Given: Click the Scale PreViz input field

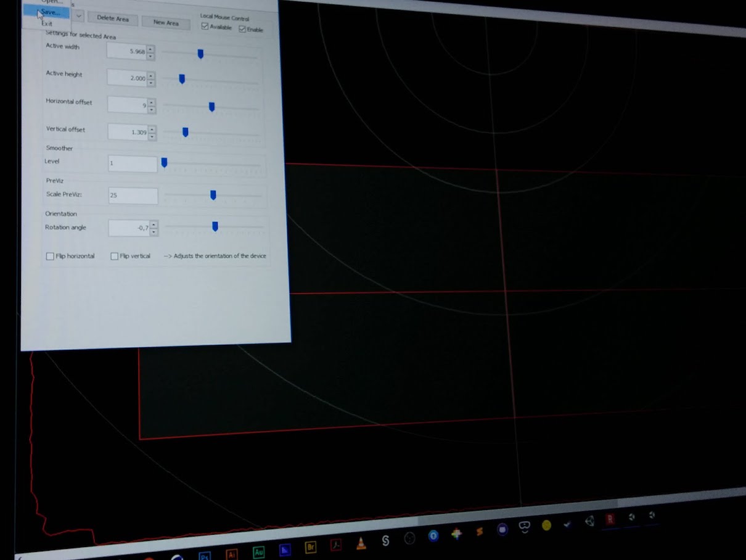Looking at the screenshot, I should point(133,196).
